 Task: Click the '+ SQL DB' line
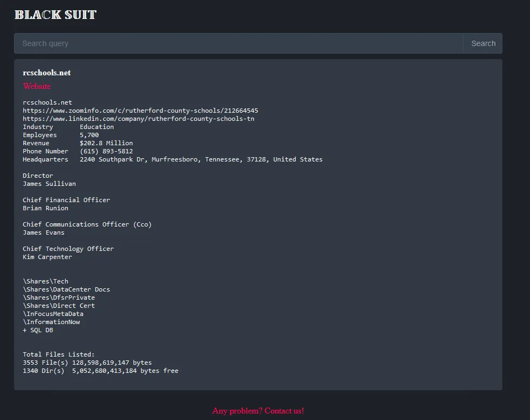pos(38,330)
